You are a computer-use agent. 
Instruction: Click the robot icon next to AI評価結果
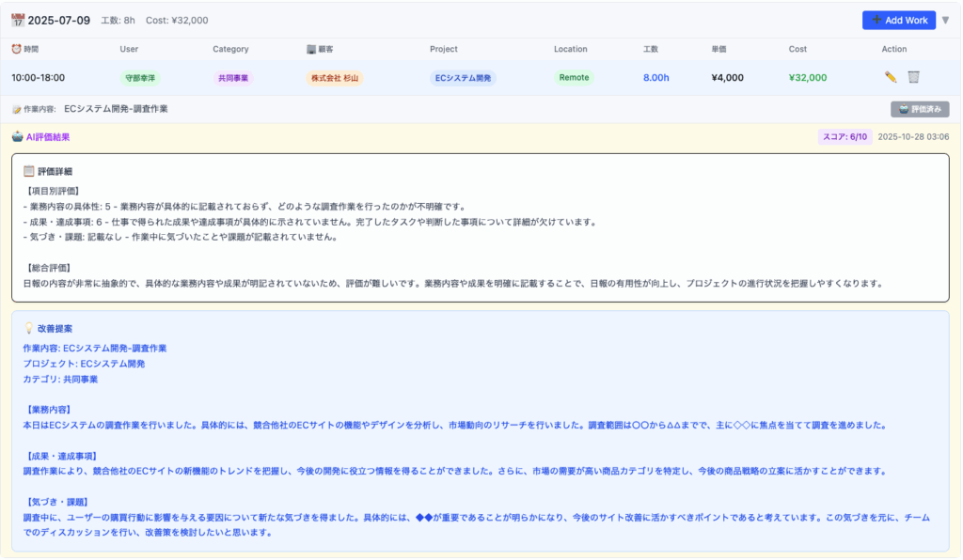coord(17,137)
